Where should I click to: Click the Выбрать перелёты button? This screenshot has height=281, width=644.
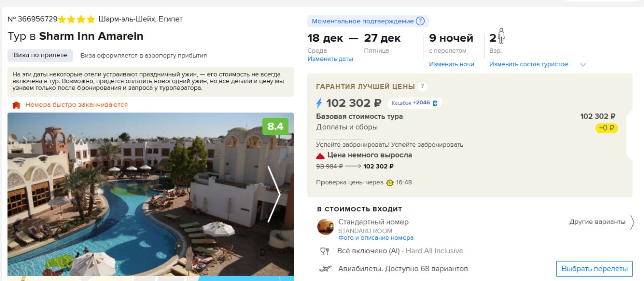click(594, 269)
